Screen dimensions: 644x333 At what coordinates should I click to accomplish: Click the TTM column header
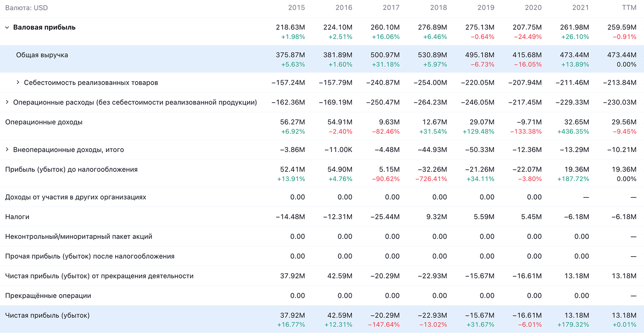[629, 8]
